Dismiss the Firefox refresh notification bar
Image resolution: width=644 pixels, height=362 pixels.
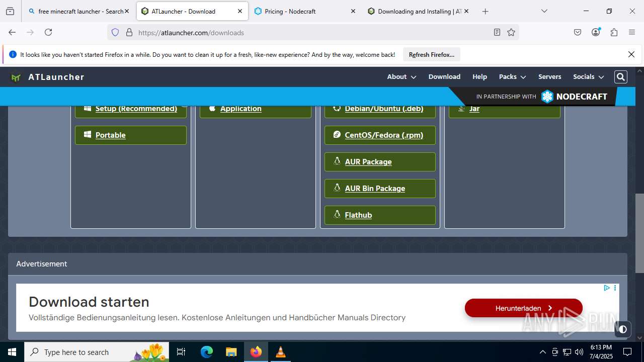[x=631, y=54]
